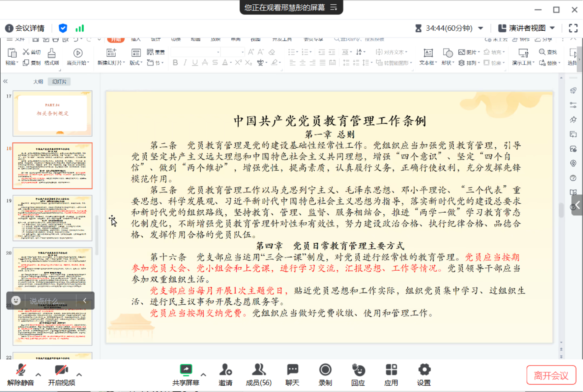Open the Members (56) list
This screenshot has height=392, width=583.
pyautogui.click(x=258, y=370)
